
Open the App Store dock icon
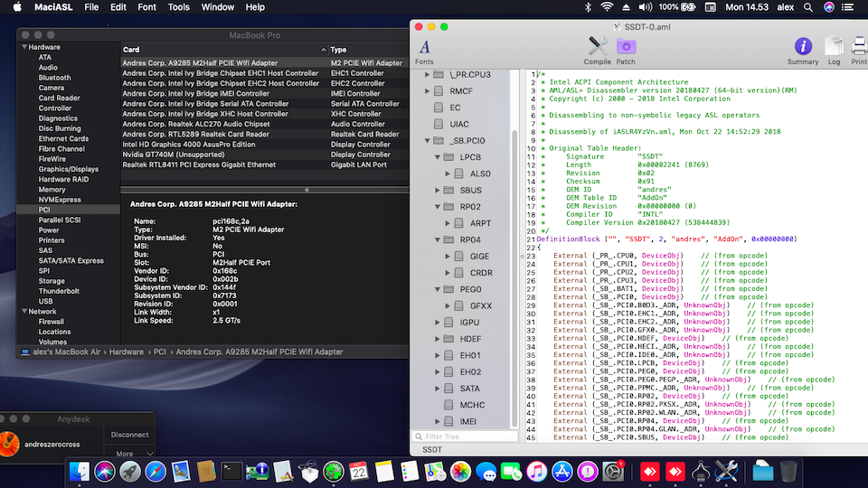[561, 471]
